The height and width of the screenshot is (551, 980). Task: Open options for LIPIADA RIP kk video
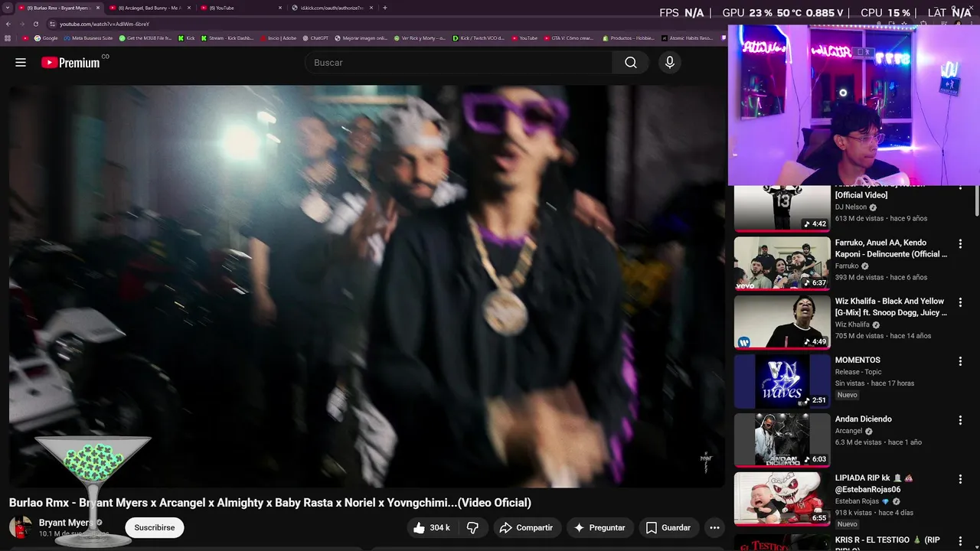point(960,479)
